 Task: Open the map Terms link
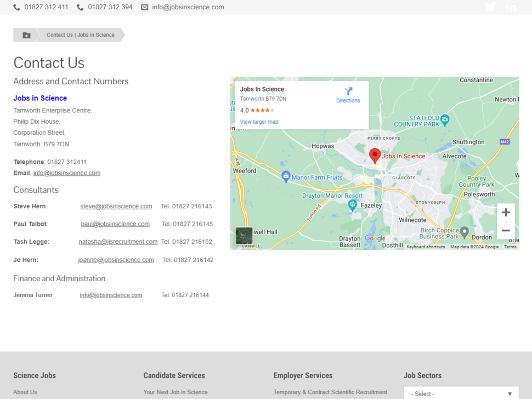[x=510, y=247]
